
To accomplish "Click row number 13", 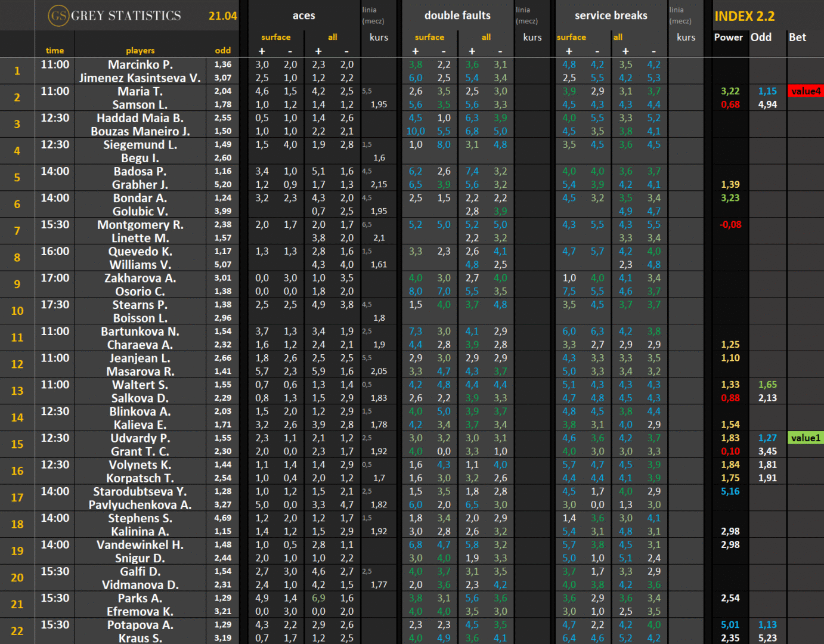I will click(17, 391).
